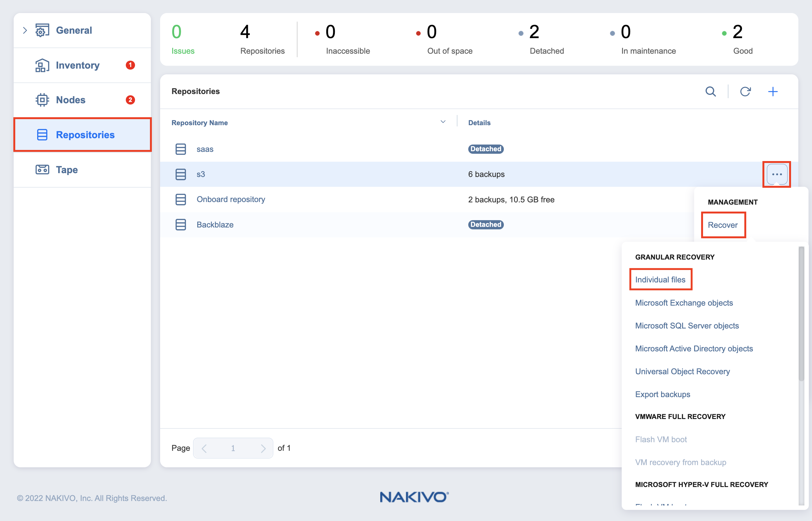The height and width of the screenshot is (521, 812).
Task: Click the s3 repository icon
Action: [181, 174]
